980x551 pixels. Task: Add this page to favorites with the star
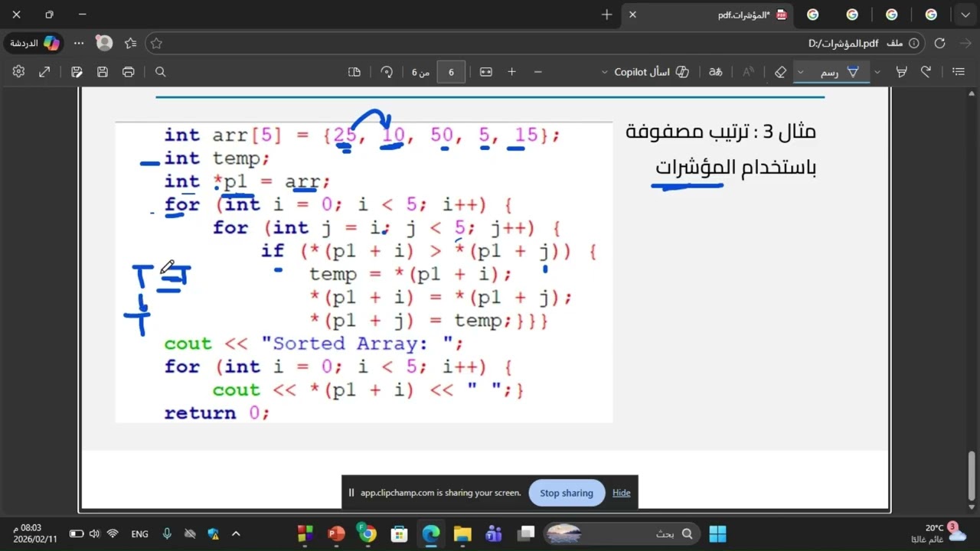click(156, 44)
